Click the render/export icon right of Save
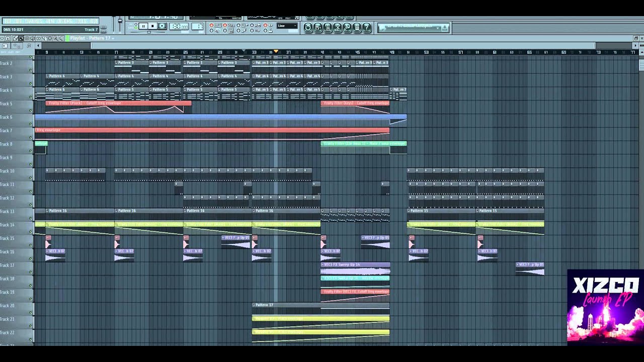644x362 pixels. coord(328,28)
